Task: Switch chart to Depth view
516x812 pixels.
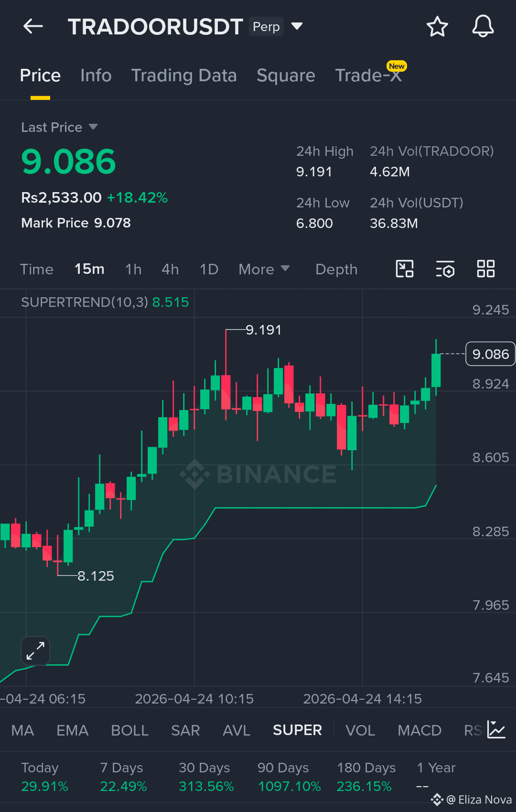Action: click(x=336, y=269)
